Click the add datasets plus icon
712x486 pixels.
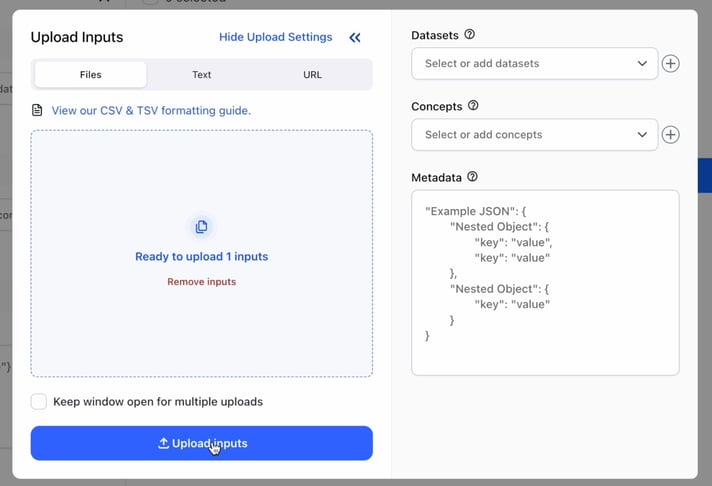[670, 63]
